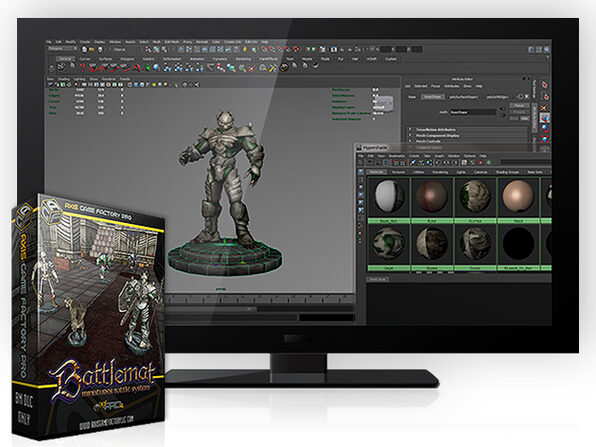Click the Hide button in Attribute Editor
This screenshot has width=596, height=447.
pos(525,119)
